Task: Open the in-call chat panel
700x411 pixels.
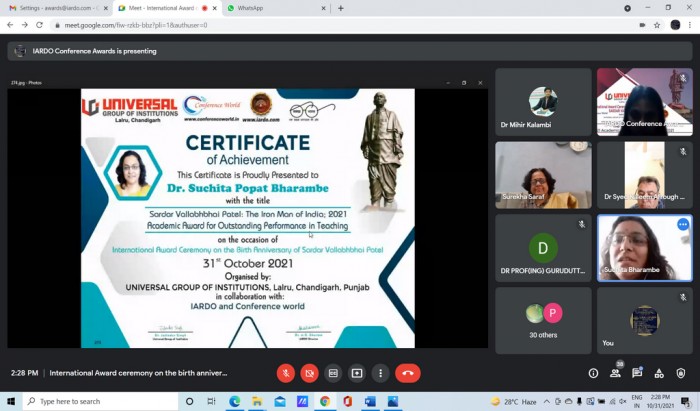Action: [x=637, y=373]
